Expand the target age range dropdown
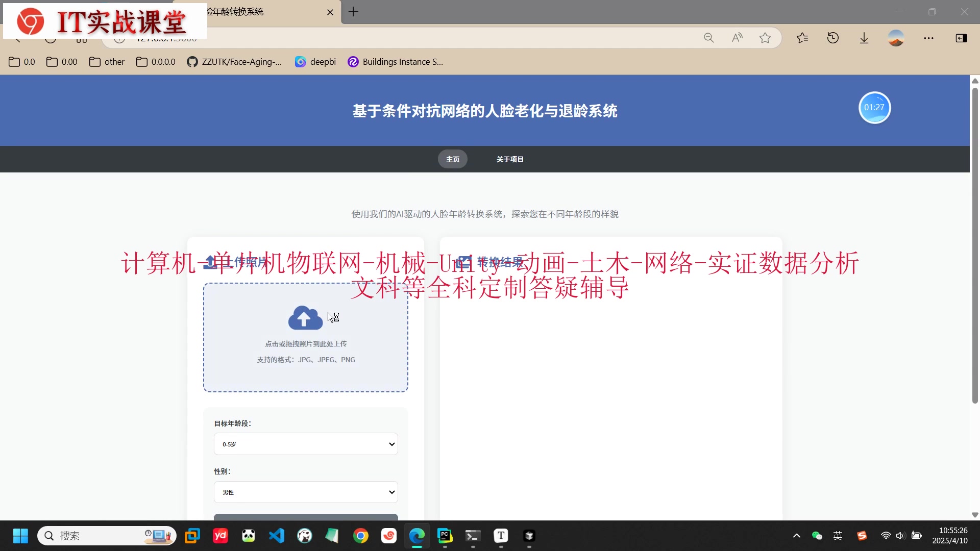This screenshot has height=551, width=980. pos(305,444)
